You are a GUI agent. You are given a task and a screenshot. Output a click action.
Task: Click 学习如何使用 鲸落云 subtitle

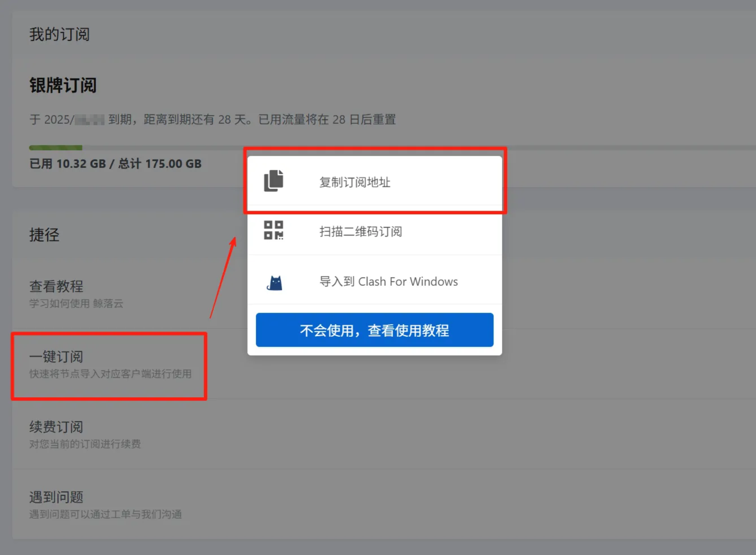click(76, 304)
